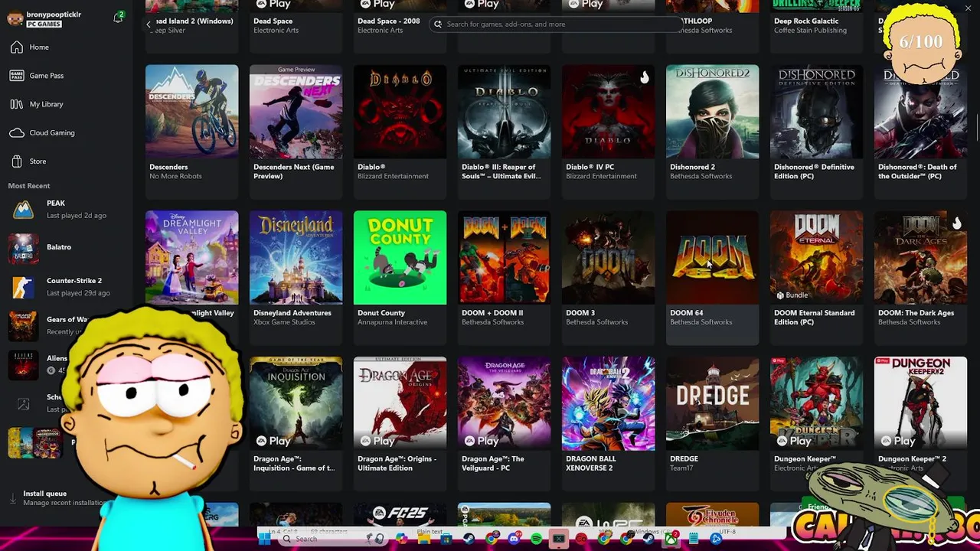Click Gears of War icon in sidebar
The image size is (980, 551).
coord(23,326)
